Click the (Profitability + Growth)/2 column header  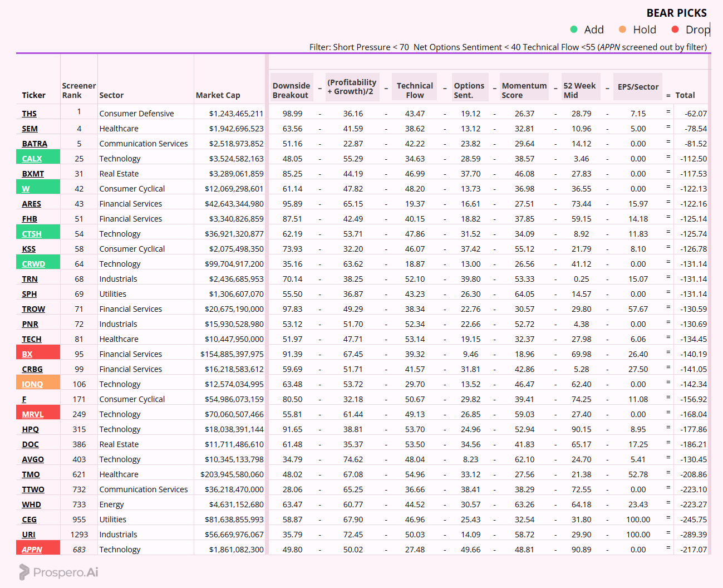(352, 87)
